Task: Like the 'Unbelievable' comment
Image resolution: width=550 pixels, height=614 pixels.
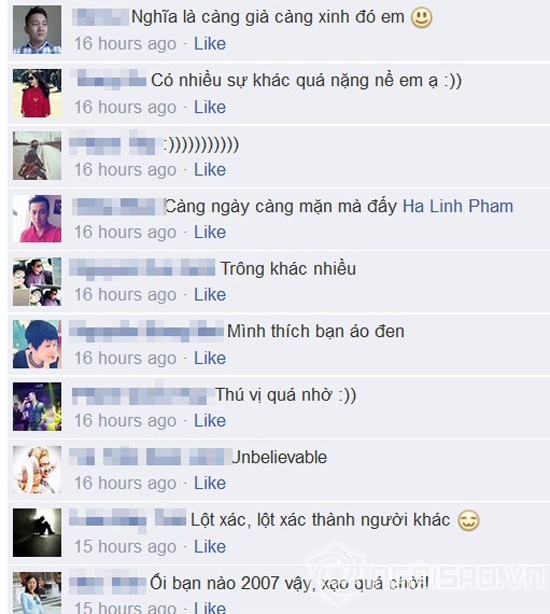Action: click(x=210, y=483)
